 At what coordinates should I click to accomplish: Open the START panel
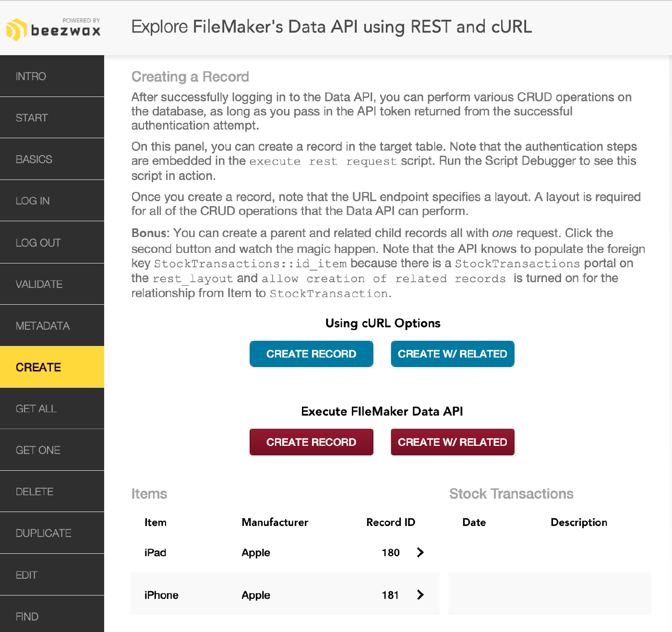52,118
